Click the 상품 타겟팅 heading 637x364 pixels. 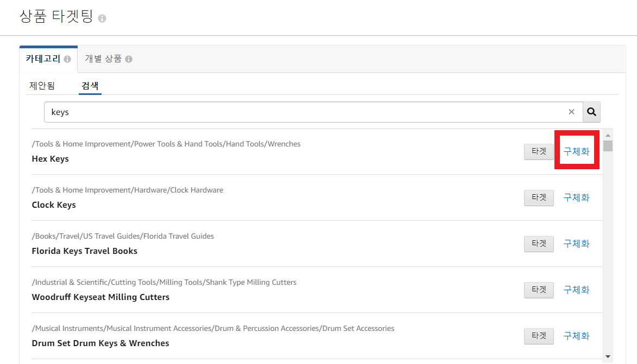point(56,16)
